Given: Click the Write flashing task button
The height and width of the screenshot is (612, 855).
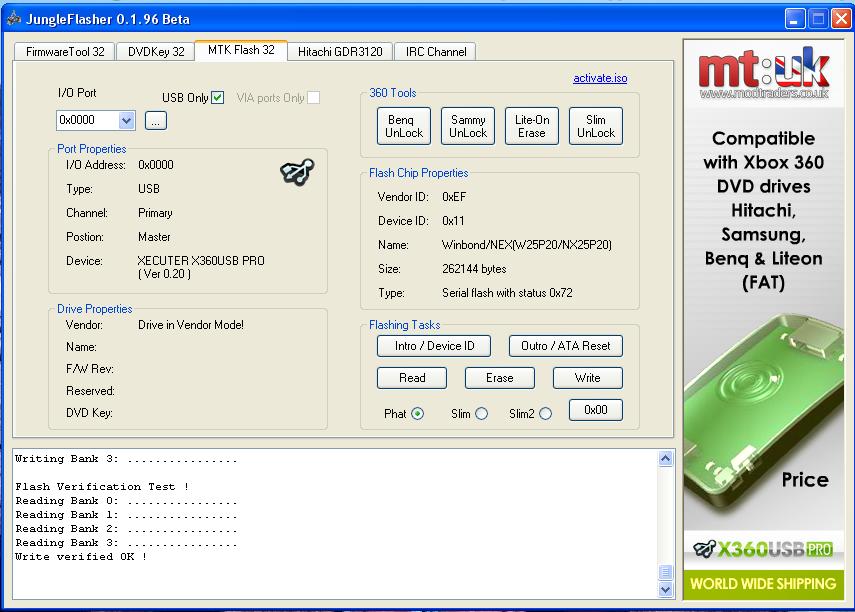Looking at the screenshot, I should 587,378.
